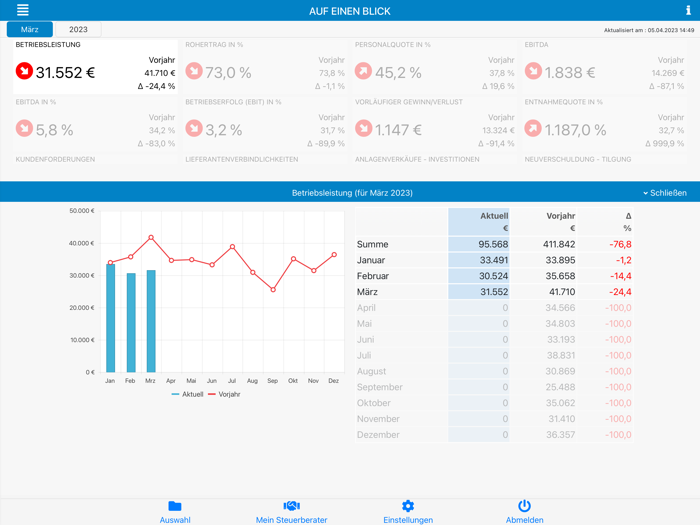700x525 pixels.
Task: Collapse detail panel via Schließen
Action: coord(665,193)
